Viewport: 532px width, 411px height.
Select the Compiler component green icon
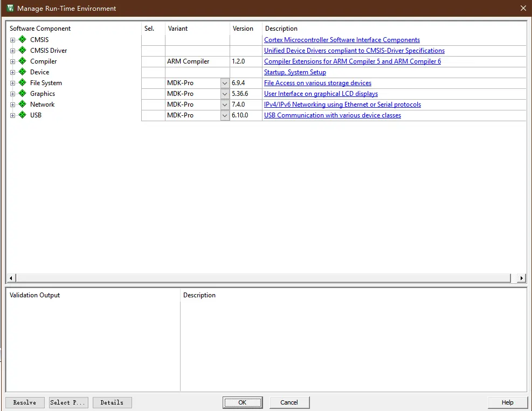coord(22,61)
